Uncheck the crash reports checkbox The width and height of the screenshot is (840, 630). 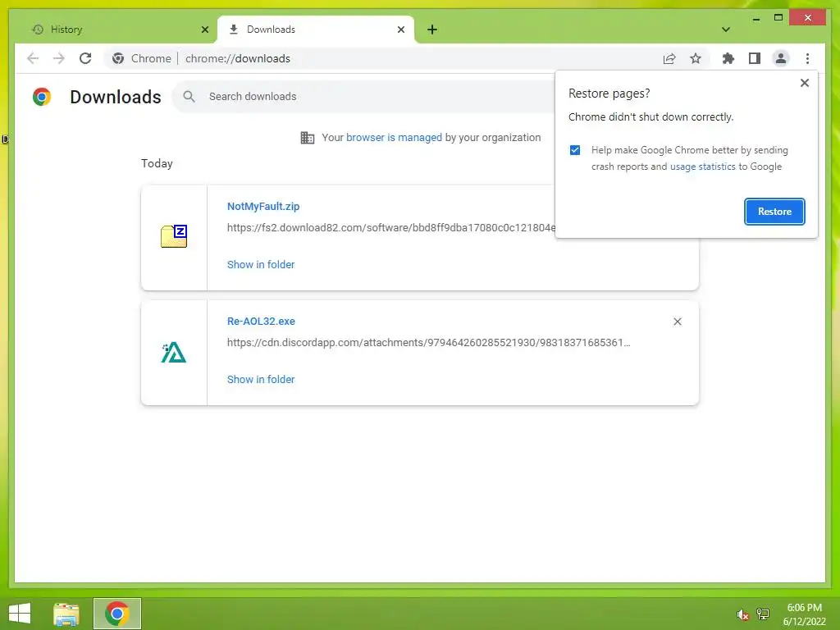(x=575, y=150)
